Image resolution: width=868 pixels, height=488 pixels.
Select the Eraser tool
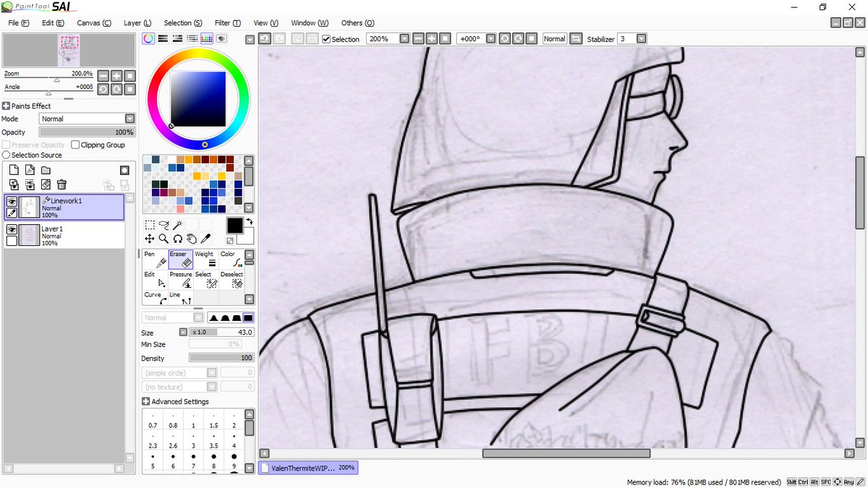click(181, 259)
